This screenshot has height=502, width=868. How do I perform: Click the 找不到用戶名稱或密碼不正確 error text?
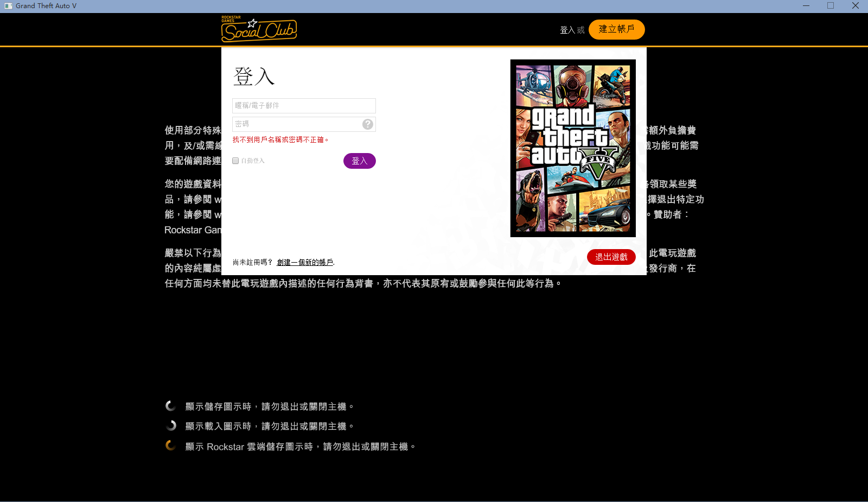[x=280, y=139]
